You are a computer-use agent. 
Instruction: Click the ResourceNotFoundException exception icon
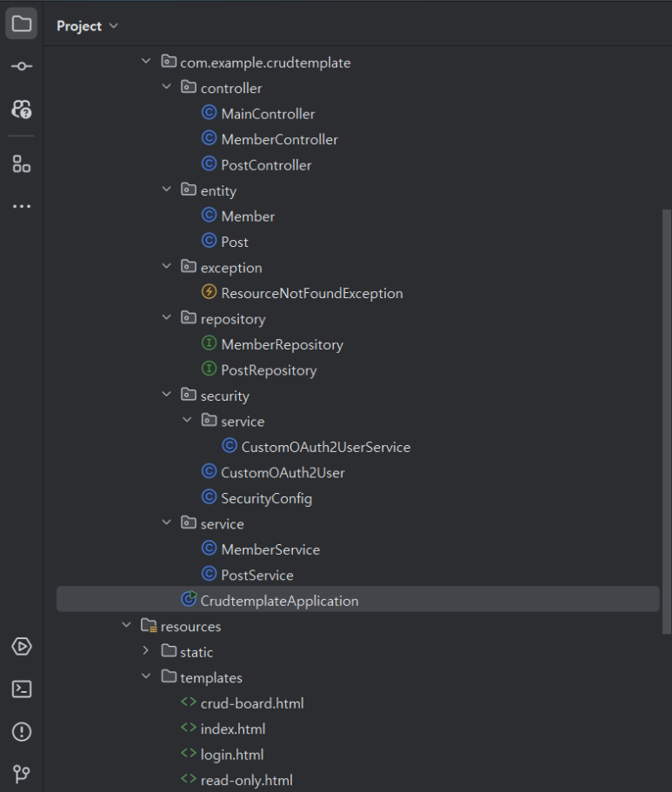[209, 292]
